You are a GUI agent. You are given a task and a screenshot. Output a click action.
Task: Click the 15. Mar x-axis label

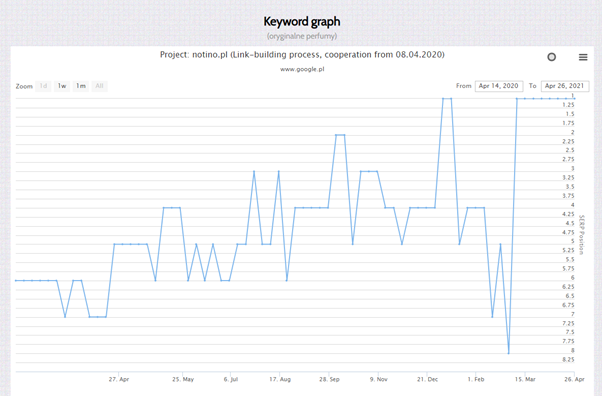(525, 379)
